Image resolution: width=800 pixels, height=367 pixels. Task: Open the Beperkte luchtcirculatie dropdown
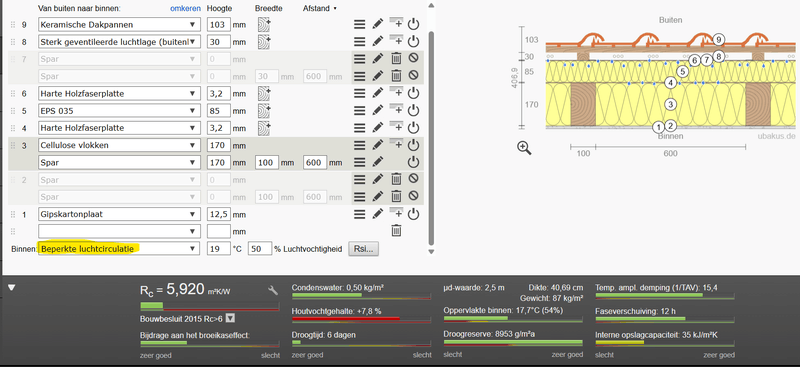pos(118,249)
